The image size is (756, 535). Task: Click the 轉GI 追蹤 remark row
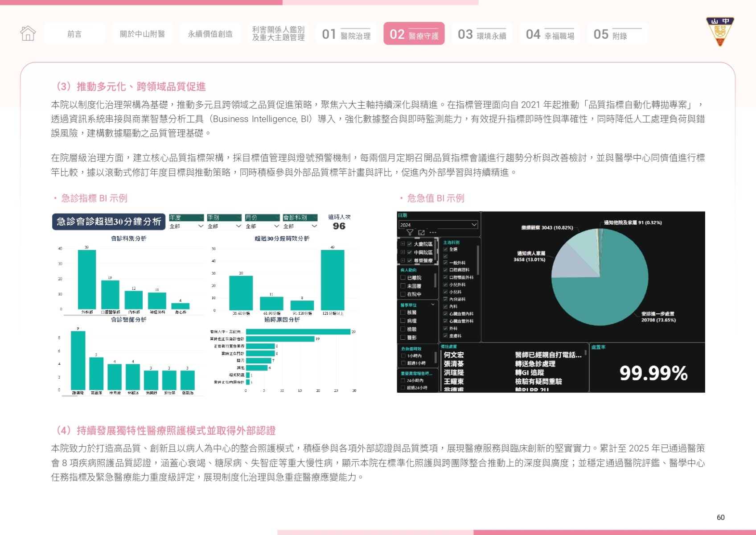530,373
